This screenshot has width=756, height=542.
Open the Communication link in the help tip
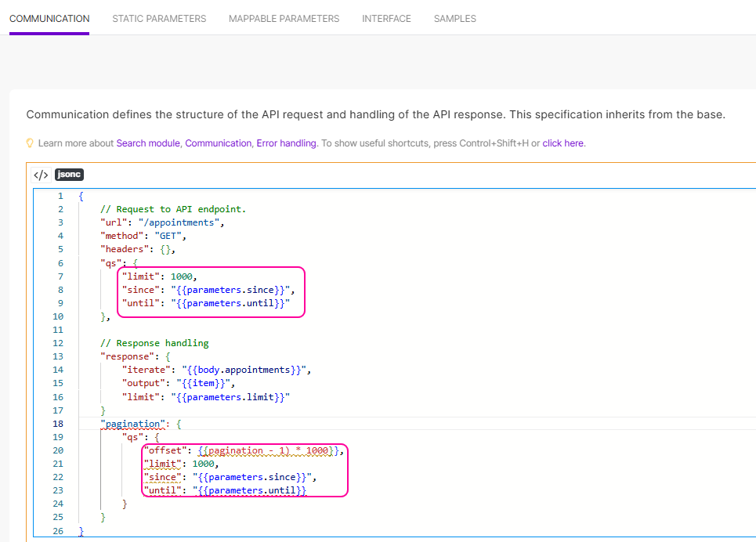click(218, 143)
